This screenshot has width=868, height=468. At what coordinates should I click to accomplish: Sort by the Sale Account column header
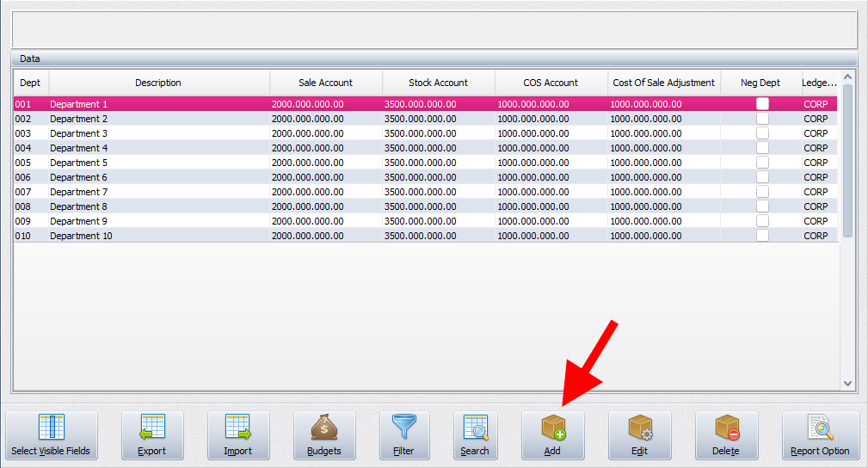click(x=325, y=83)
